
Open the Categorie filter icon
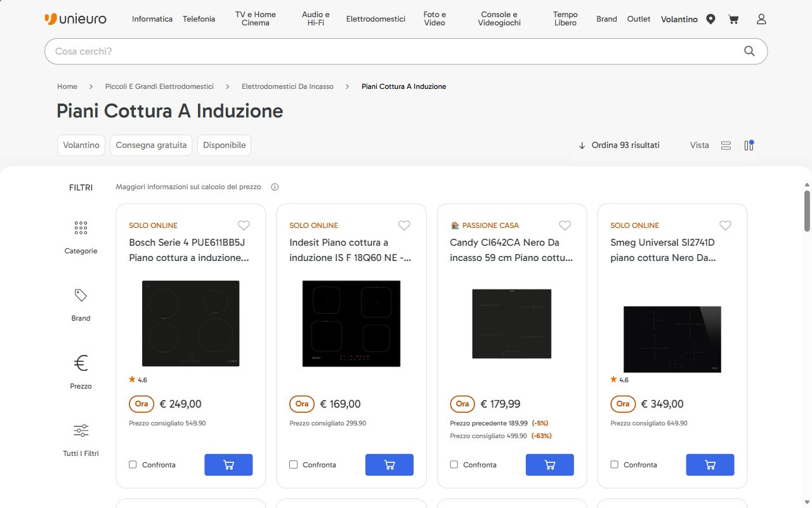point(81,227)
